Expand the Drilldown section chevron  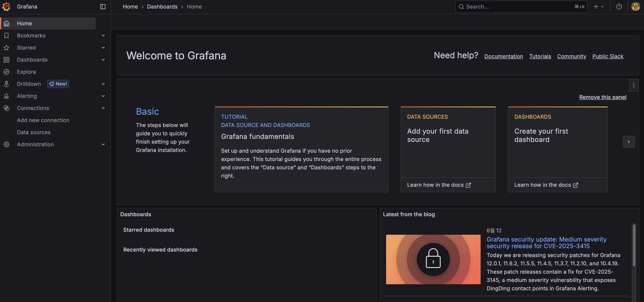pos(103,84)
